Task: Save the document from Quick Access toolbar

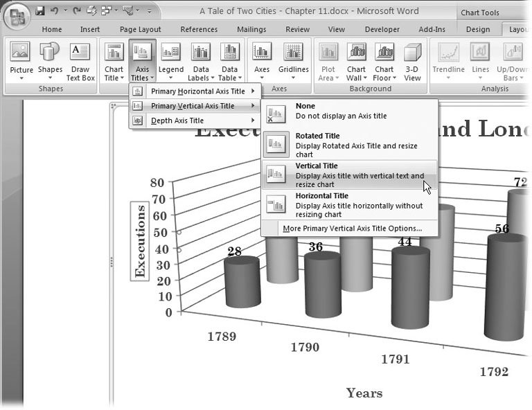Action: (40, 11)
